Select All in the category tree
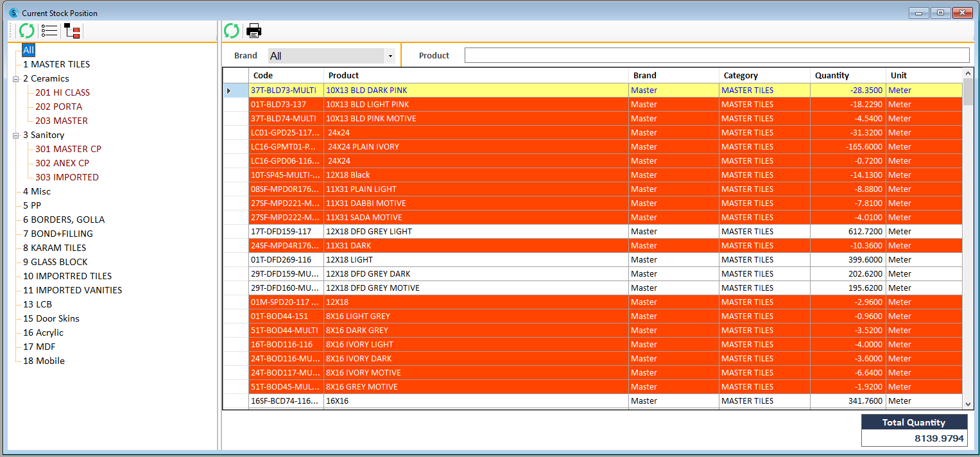Viewport: 980px width, 457px height. coord(28,50)
